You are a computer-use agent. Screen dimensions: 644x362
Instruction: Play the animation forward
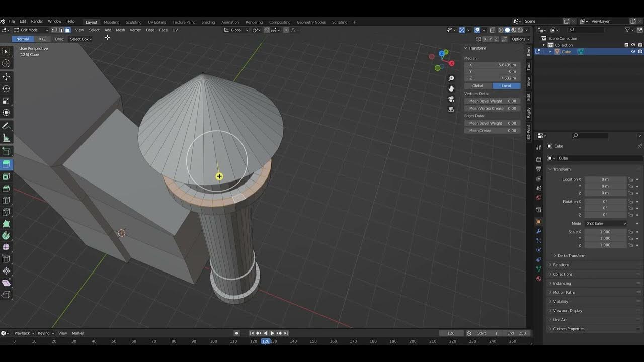(272, 333)
